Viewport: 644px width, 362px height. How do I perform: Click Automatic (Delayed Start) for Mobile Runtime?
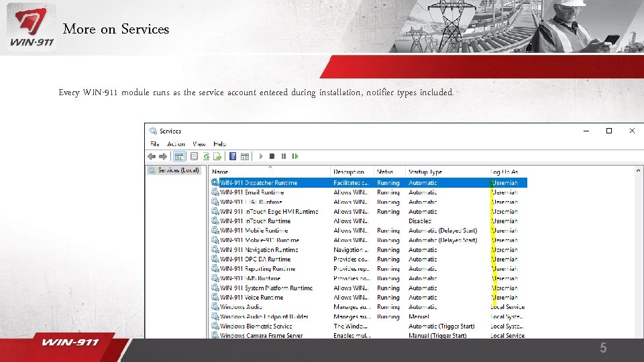[x=443, y=230]
